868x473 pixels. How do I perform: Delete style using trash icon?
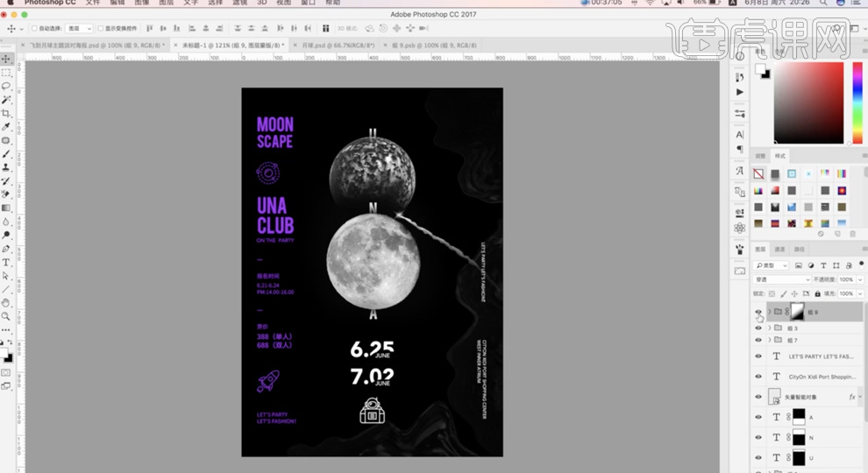pyautogui.click(x=852, y=234)
